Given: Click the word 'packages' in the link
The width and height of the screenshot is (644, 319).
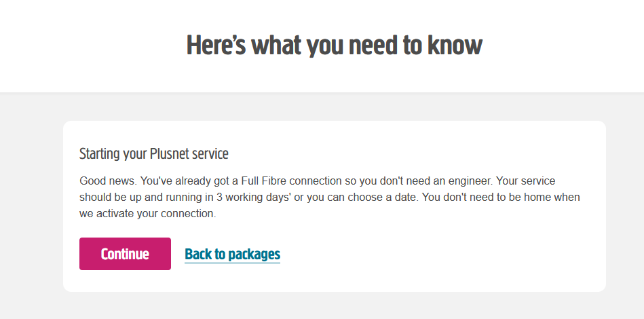Looking at the screenshot, I should point(254,255).
